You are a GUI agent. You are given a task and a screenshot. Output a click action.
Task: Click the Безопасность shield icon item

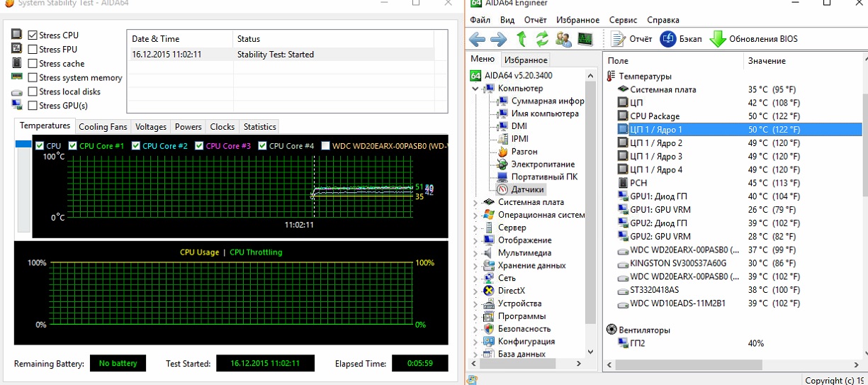(488, 329)
